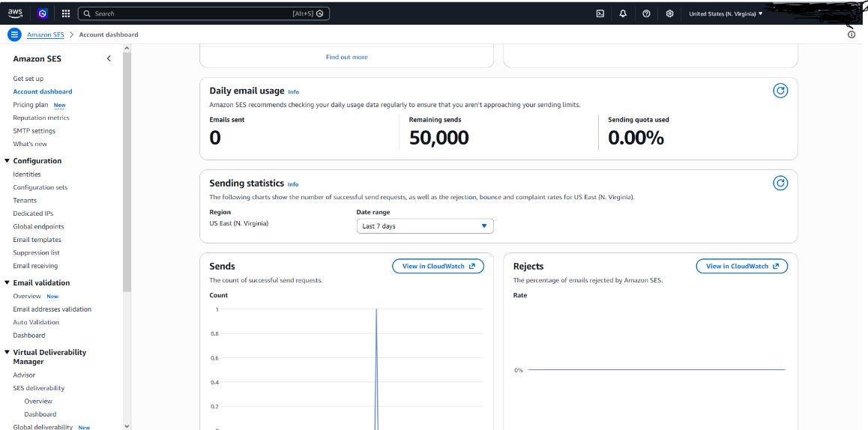Click the Find out more link

(x=346, y=57)
